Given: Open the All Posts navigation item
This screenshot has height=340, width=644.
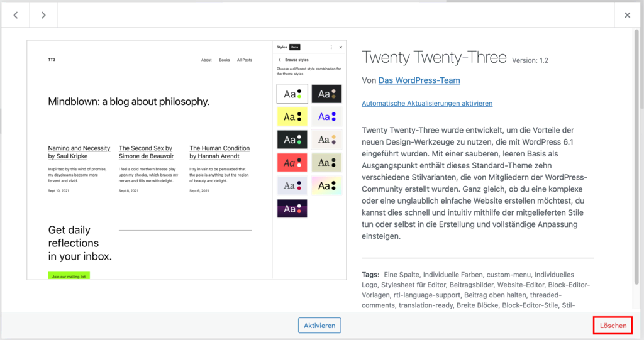Looking at the screenshot, I should coord(244,60).
